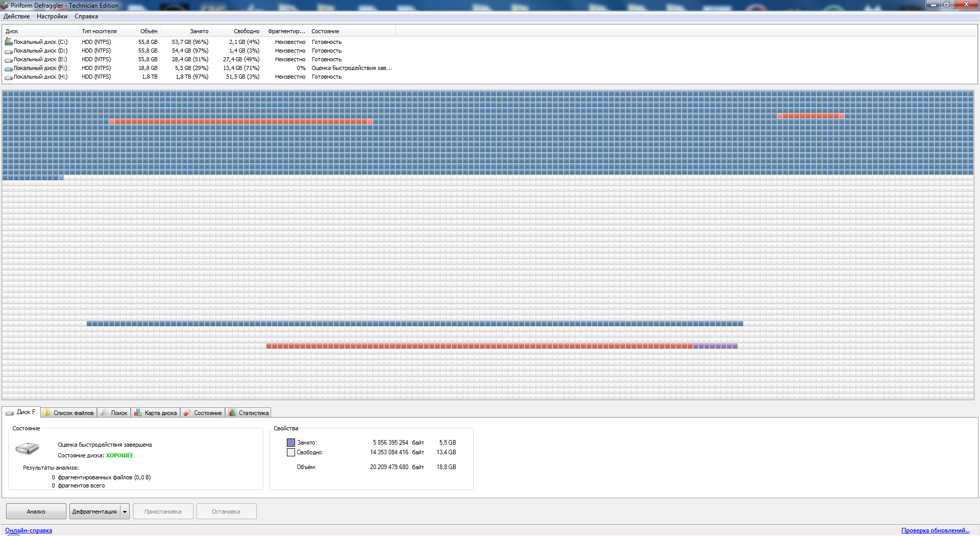Open the Статистика tab
This screenshot has height=536, width=980.
249,413
